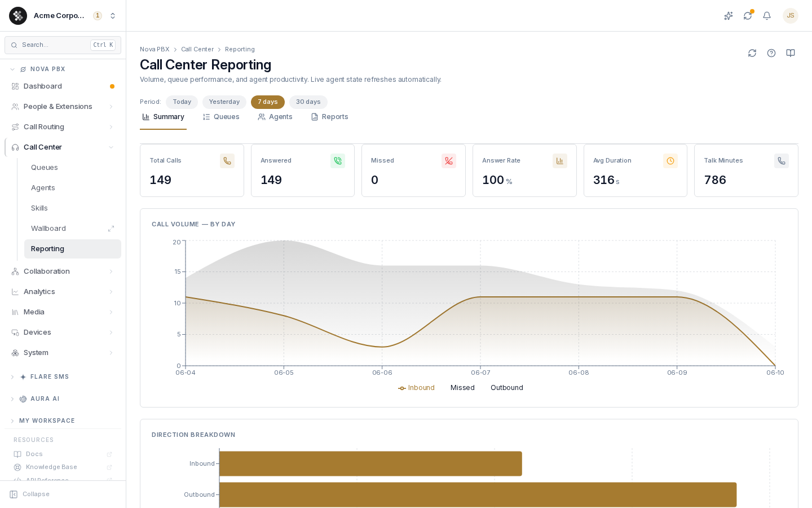Viewport: 812px width, 508px height.
Task: Click the Devices icon in the sidebar
Action: pyautogui.click(x=15, y=332)
